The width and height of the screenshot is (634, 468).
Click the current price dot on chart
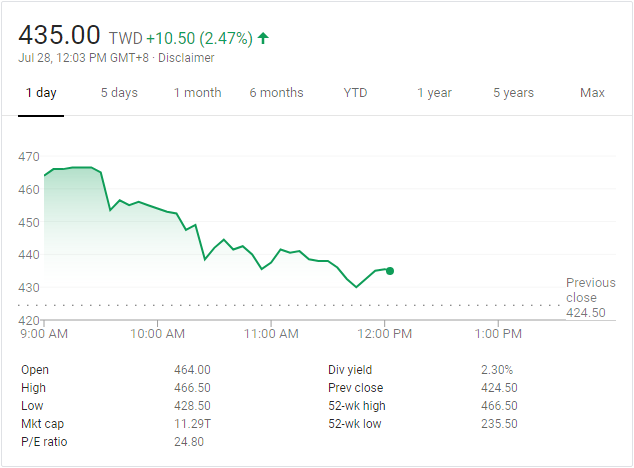[389, 271]
